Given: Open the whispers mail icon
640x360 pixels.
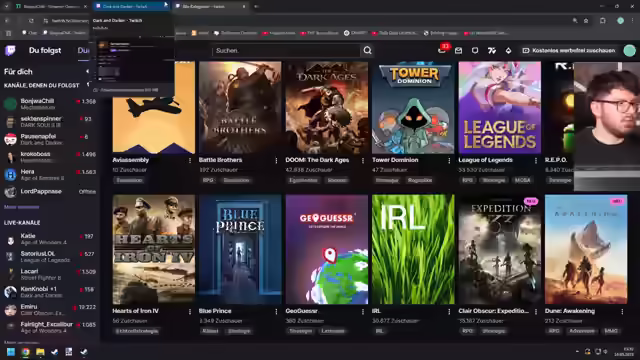Looking at the screenshot, I should click(458, 51).
